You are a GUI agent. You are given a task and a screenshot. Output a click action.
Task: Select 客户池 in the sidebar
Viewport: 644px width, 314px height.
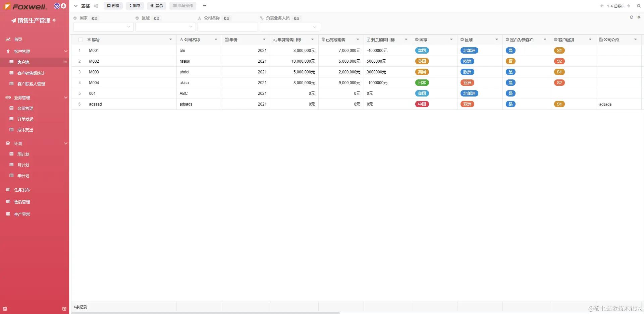[23, 62]
